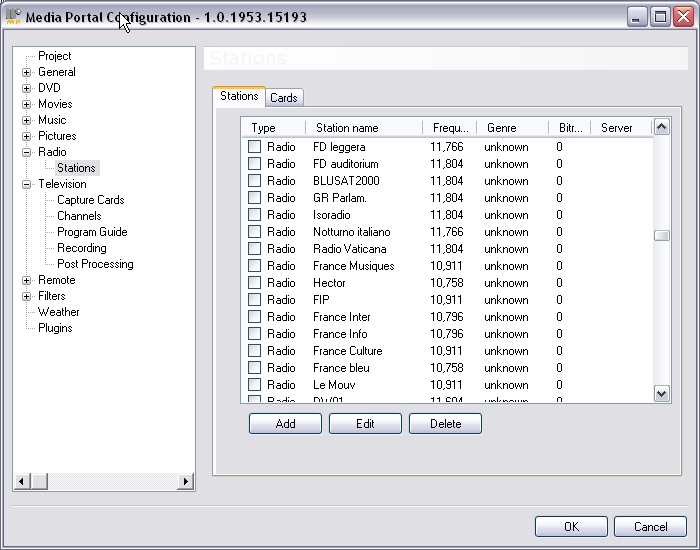Check the Notturno italiano station

tap(254, 231)
